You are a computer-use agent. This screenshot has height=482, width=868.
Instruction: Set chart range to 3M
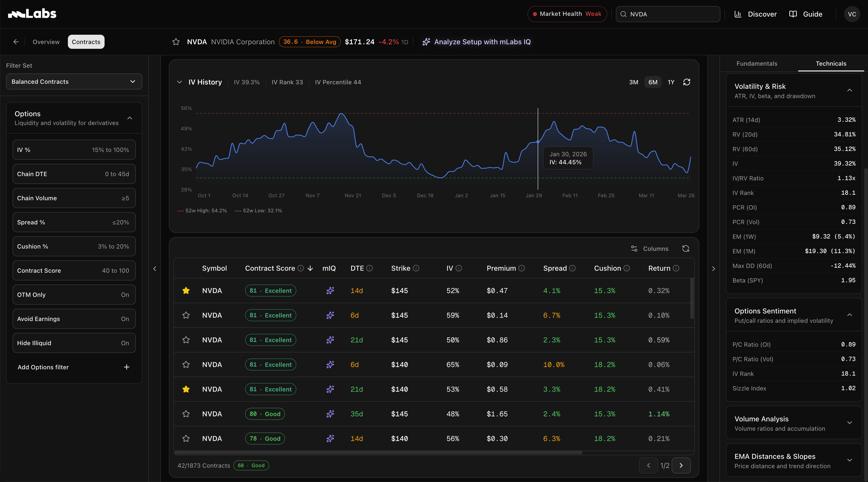click(x=633, y=82)
